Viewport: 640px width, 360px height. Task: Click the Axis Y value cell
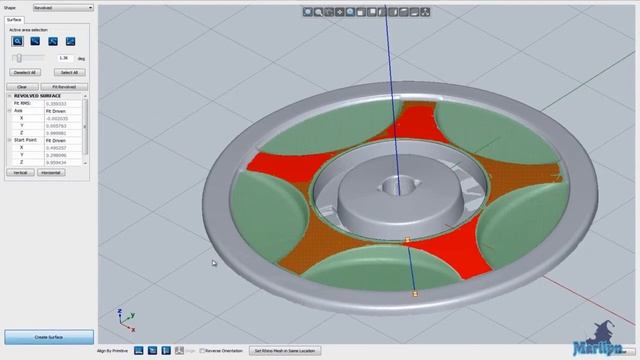click(63, 126)
